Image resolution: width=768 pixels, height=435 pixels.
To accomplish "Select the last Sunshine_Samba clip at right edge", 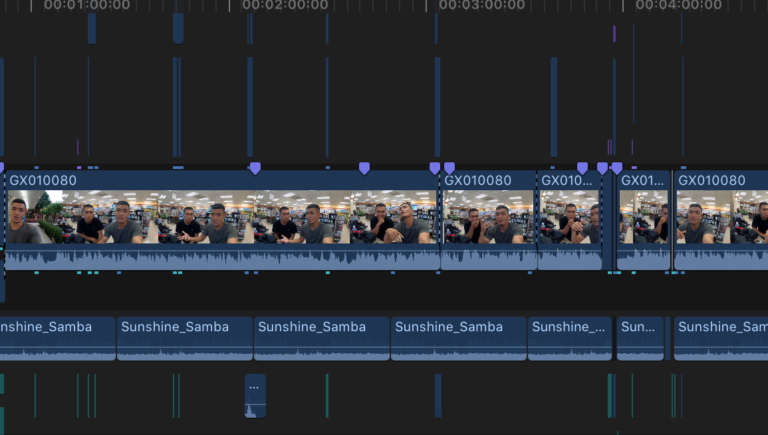I will [721, 338].
